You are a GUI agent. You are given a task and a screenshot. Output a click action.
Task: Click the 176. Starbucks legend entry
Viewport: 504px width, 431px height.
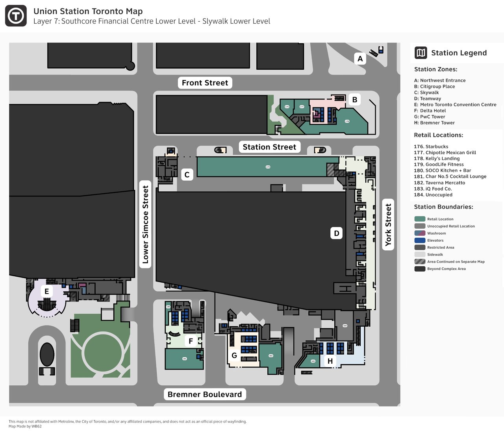tap(431, 146)
